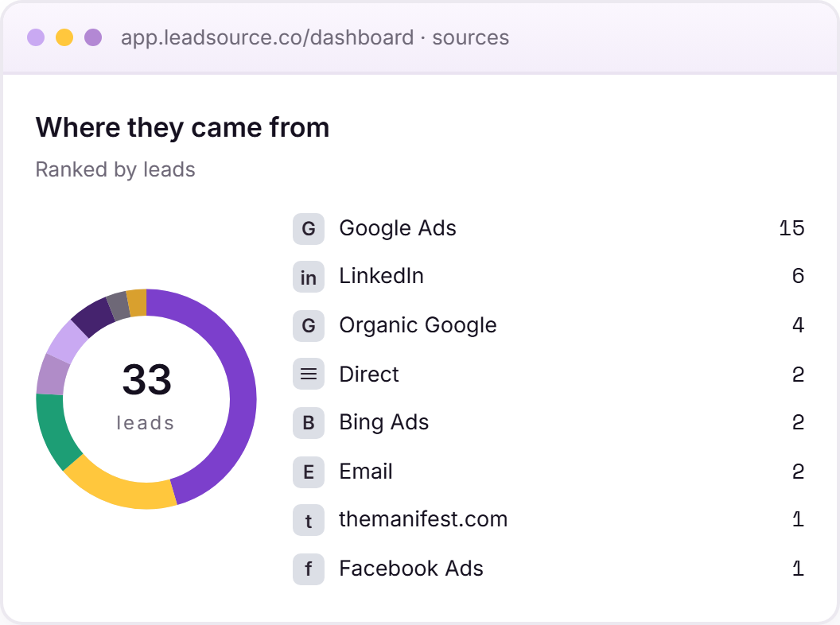
Task: Select the Email source label
Action: [366, 472]
